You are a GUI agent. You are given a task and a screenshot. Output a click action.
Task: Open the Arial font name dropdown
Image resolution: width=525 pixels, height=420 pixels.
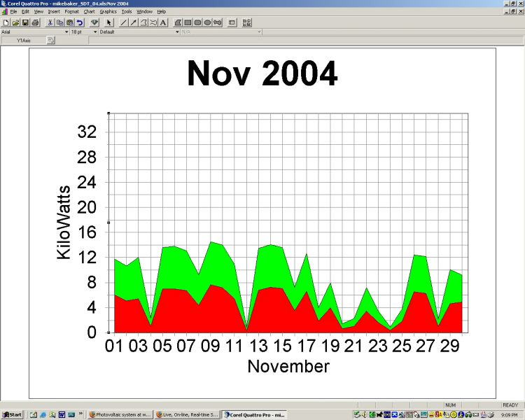(x=66, y=31)
